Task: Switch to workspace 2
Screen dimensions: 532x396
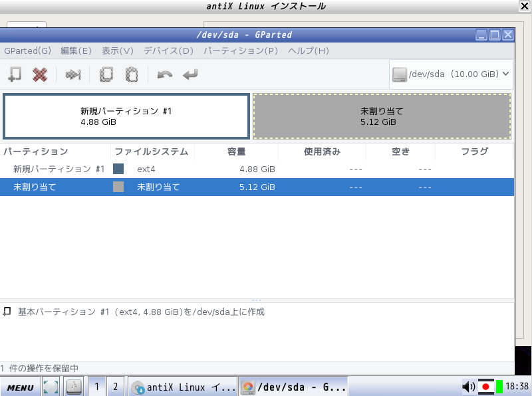Action: (115, 387)
